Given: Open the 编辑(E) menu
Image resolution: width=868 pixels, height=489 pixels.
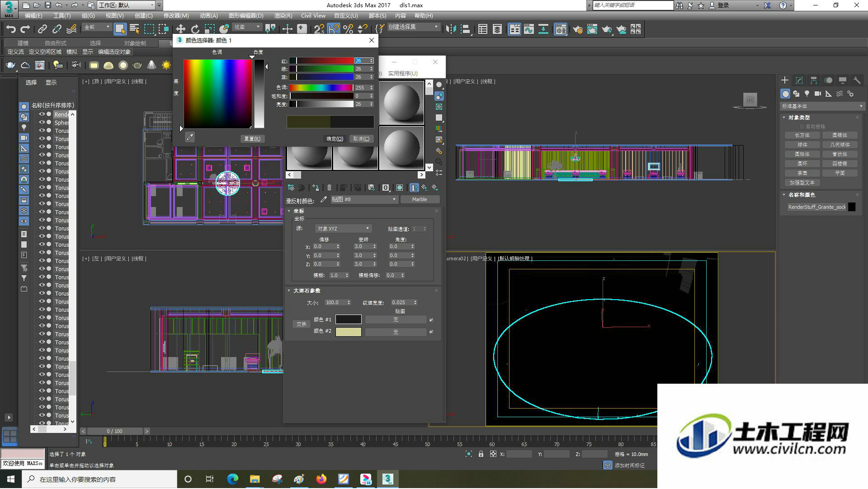Looking at the screenshot, I should tap(33, 16).
